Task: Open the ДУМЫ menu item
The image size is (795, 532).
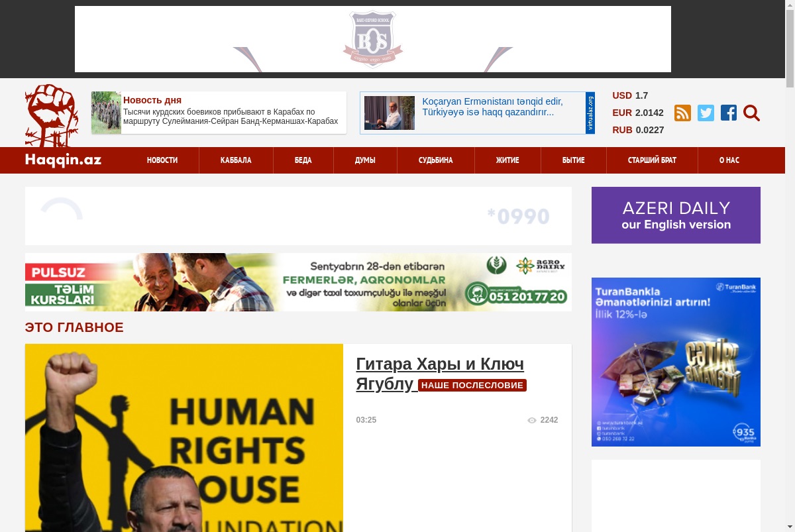Action: [x=365, y=160]
